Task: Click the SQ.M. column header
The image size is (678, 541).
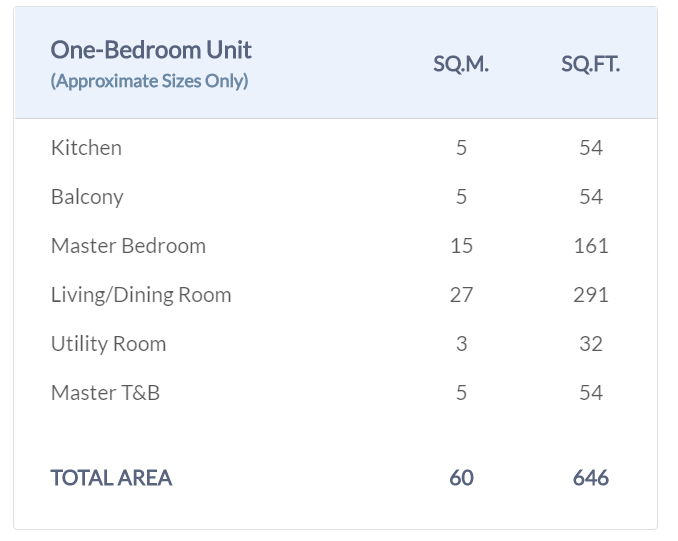Action: (460, 64)
